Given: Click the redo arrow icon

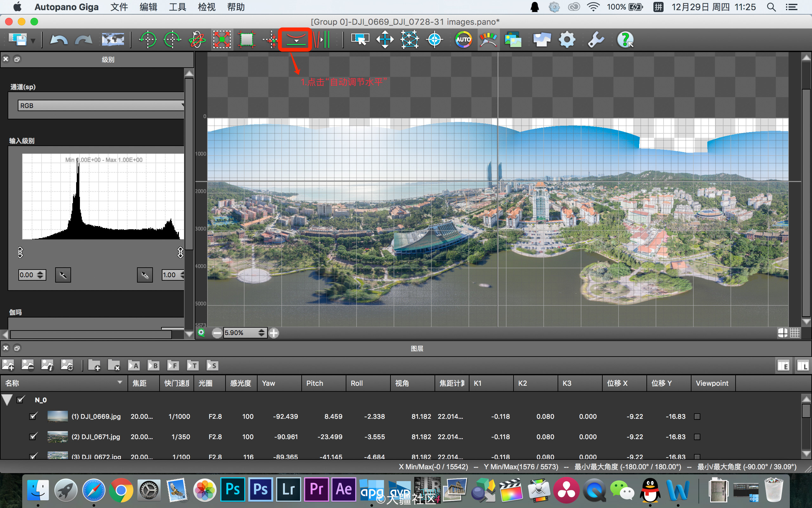Looking at the screenshot, I should click(83, 40).
